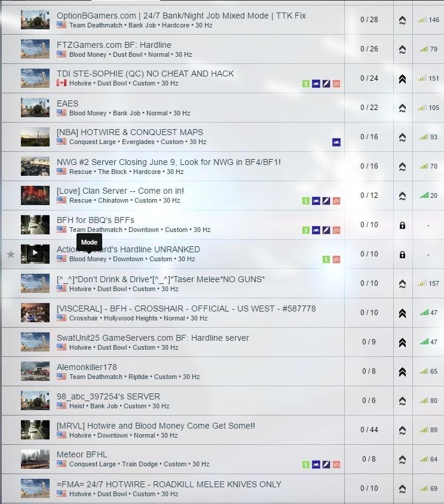Click the blue vehicle icon on BFH for BBQ's row
Screen dimensions: 444x504
(x=316, y=230)
